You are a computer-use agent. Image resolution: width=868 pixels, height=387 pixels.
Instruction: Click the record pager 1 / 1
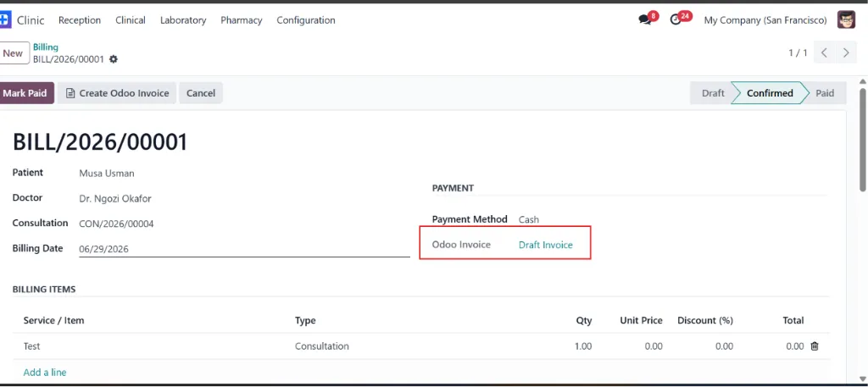[798, 53]
